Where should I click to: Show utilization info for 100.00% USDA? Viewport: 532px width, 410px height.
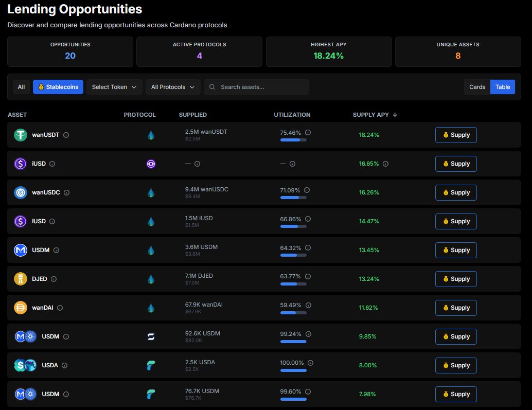[x=310, y=363]
